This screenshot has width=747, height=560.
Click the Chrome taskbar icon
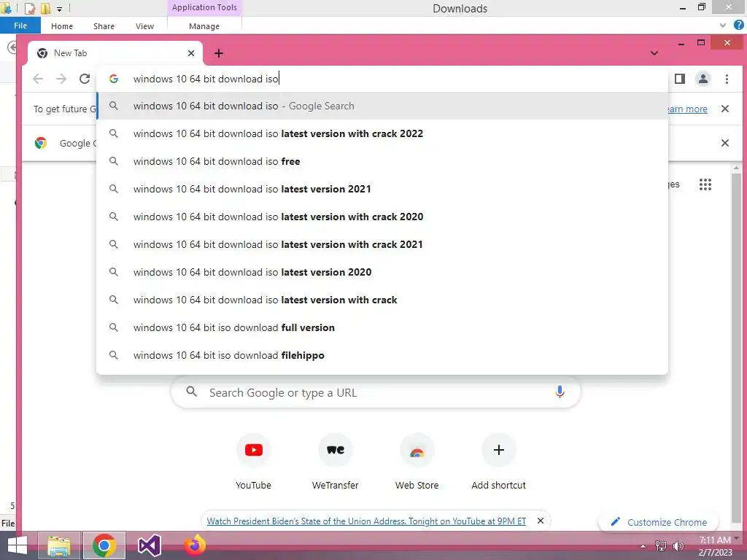click(104, 545)
